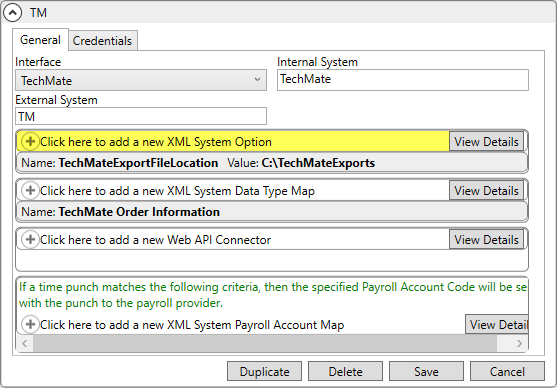The height and width of the screenshot is (388, 557).
Task: Click the horizontal scrollbar left arrow
Action: [25, 343]
